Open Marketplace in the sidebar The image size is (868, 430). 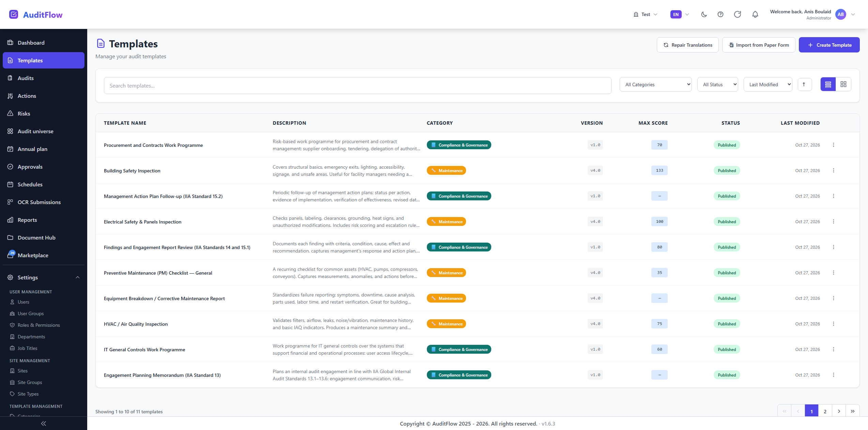[x=44, y=255]
